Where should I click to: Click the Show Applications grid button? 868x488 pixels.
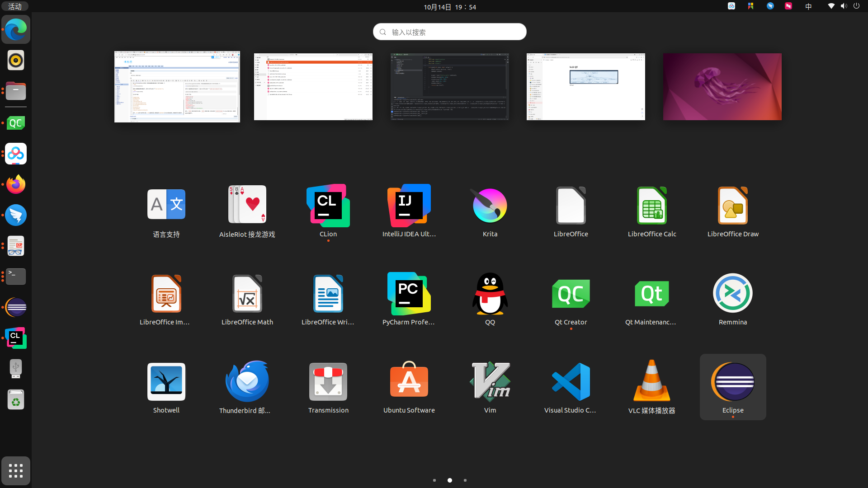coord(16,471)
